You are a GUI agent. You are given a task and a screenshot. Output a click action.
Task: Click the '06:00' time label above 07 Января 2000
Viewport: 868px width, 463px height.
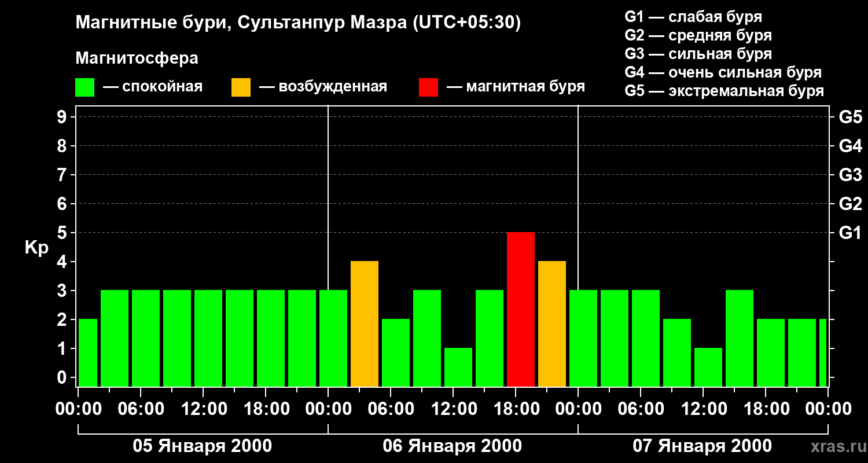click(641, 409)
